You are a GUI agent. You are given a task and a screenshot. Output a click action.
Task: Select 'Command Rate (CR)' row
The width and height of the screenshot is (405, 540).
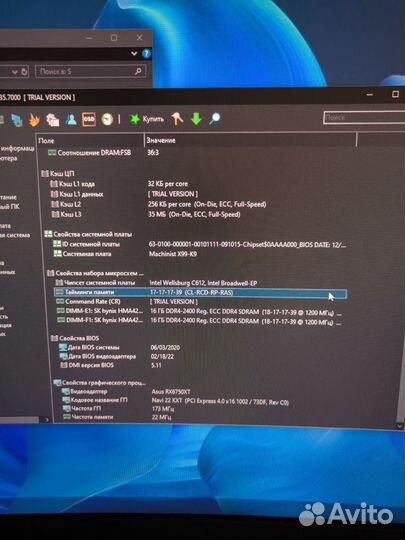tap(89, 302)
